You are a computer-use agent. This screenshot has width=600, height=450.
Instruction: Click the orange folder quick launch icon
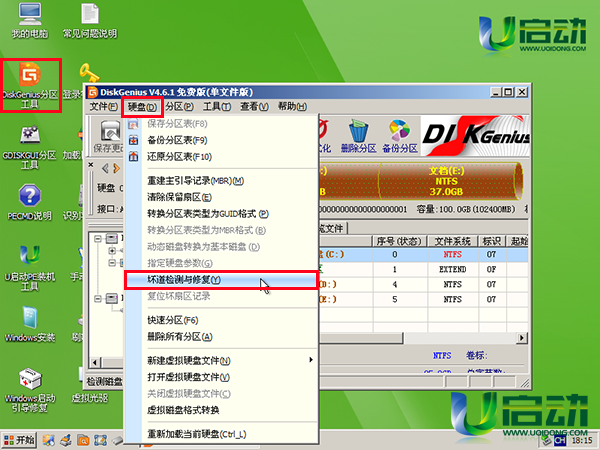tap(83, 440)
